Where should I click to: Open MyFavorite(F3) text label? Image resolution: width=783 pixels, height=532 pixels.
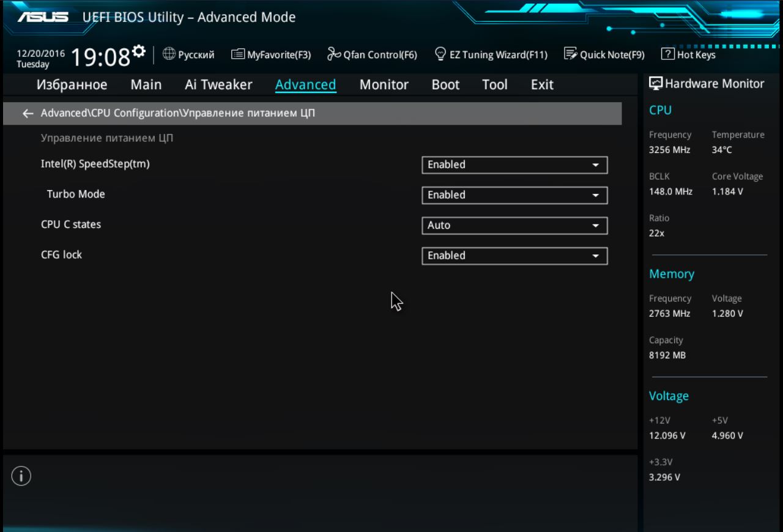tap(279, 55)
